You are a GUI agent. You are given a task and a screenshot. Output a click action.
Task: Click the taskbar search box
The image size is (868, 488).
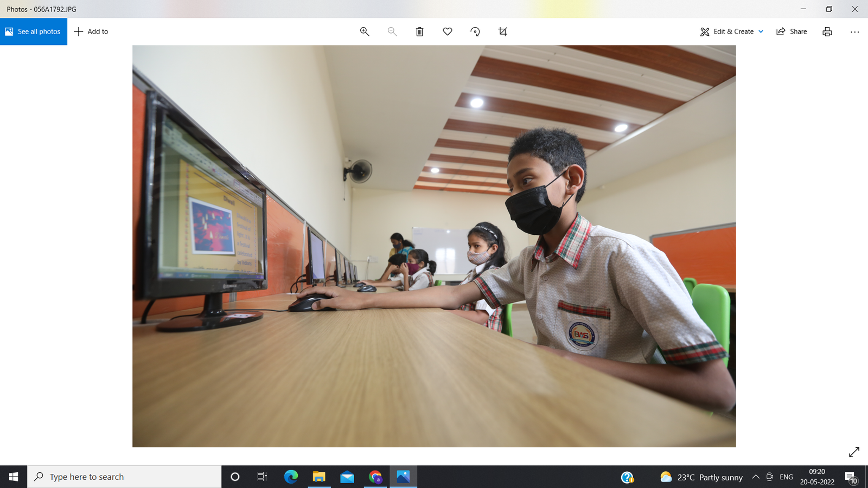(x=124, y=477)
